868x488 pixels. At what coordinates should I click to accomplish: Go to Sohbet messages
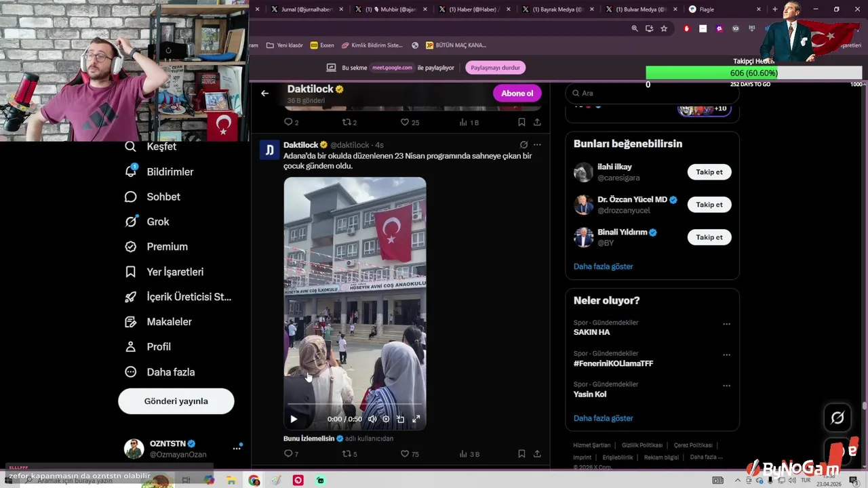153,197
